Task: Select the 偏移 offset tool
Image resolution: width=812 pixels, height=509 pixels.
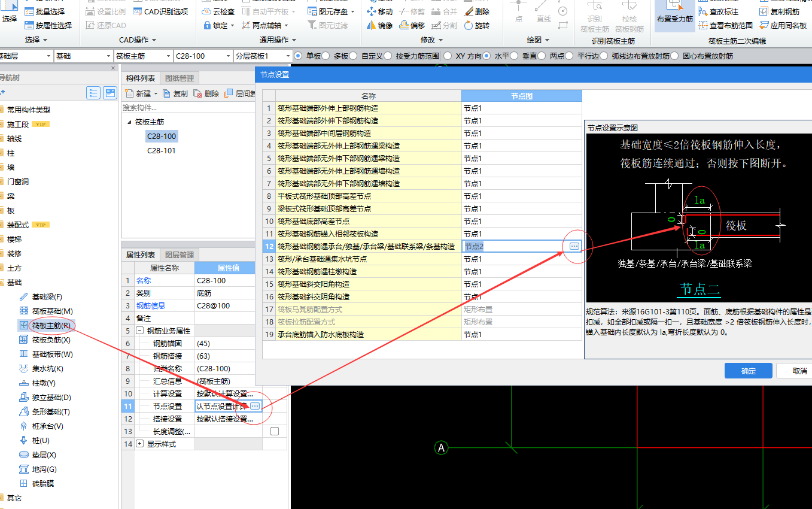Action: tap(412, 25)
